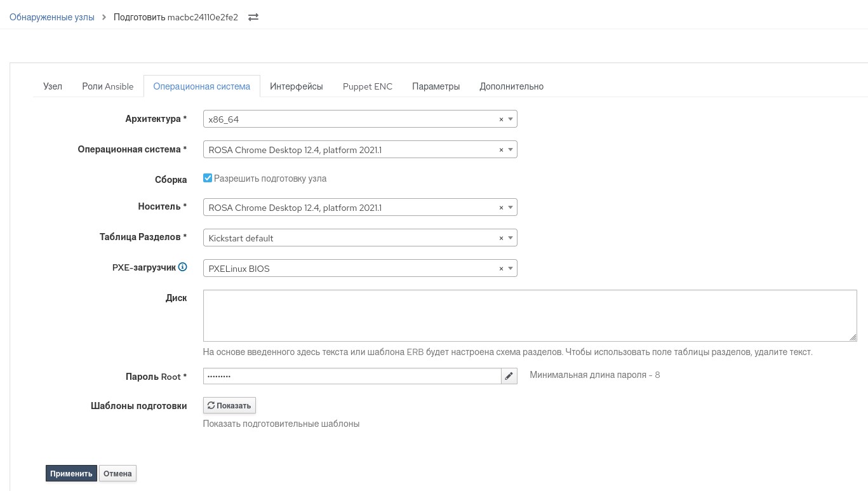Clear the Архитектура selection with the x icon
868x491 pixels.
[x=501, y=119]
